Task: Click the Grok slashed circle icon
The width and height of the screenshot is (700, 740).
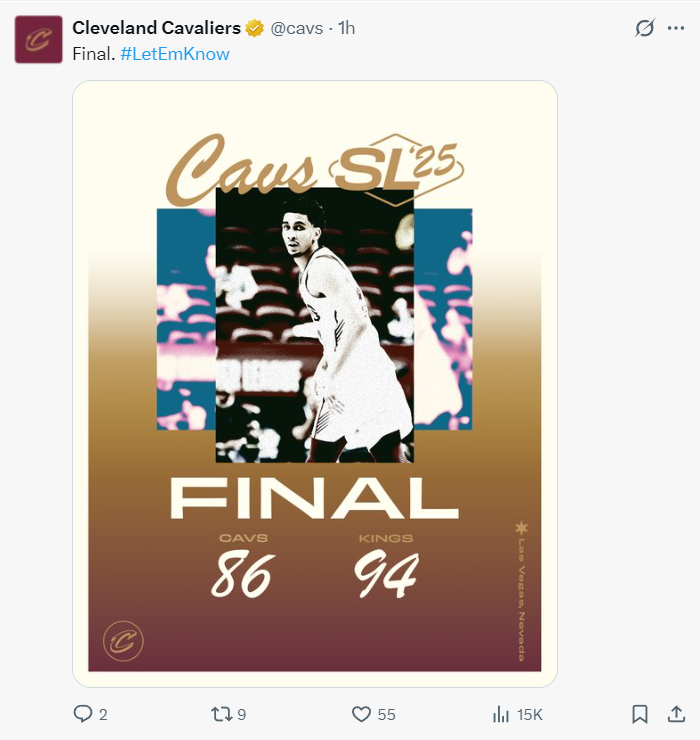Action: (x=644, y=28)
